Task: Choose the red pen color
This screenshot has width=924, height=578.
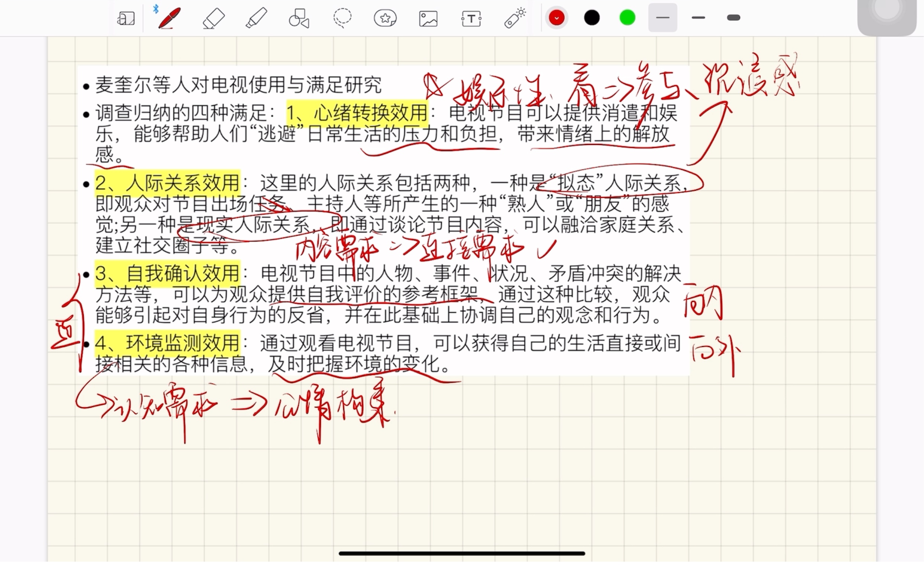Action: (556, 17)
